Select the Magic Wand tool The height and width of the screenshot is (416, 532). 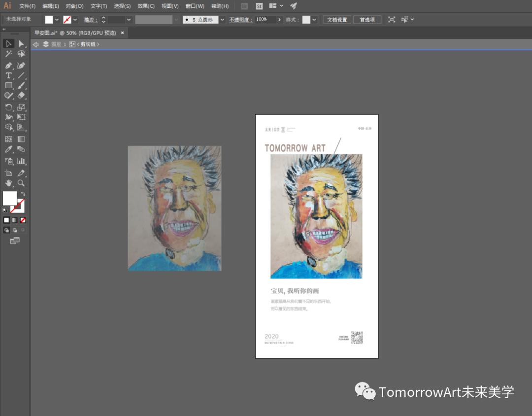click(x=8, y=54)
